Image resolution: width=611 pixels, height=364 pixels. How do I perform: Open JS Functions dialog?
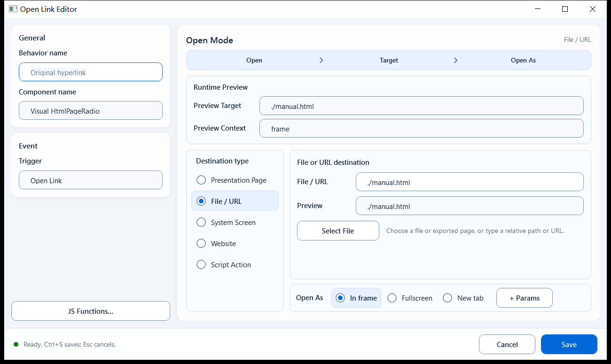click(91, 311)
